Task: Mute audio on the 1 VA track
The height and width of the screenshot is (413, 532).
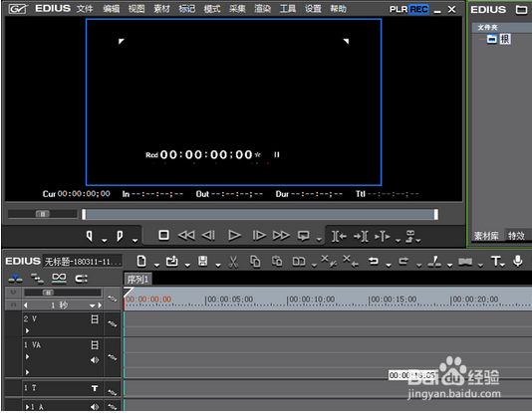Action: point(95,360)
